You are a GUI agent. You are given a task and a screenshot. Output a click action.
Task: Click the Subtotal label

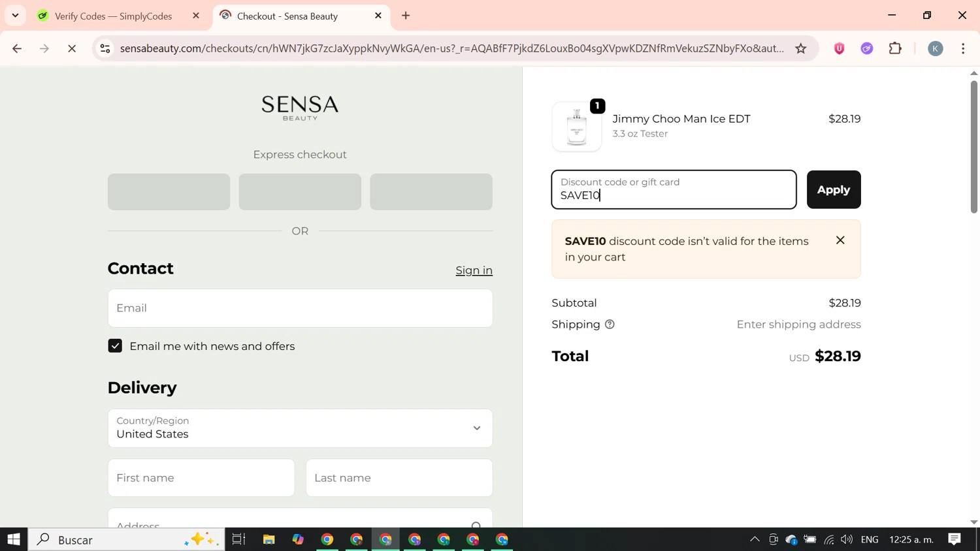coord(574,303)
